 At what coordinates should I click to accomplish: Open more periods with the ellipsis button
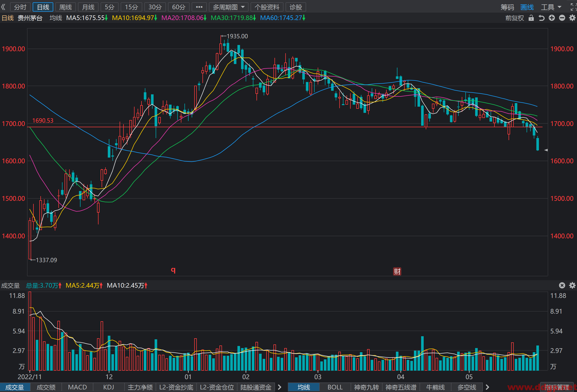(x=199, y=7)
